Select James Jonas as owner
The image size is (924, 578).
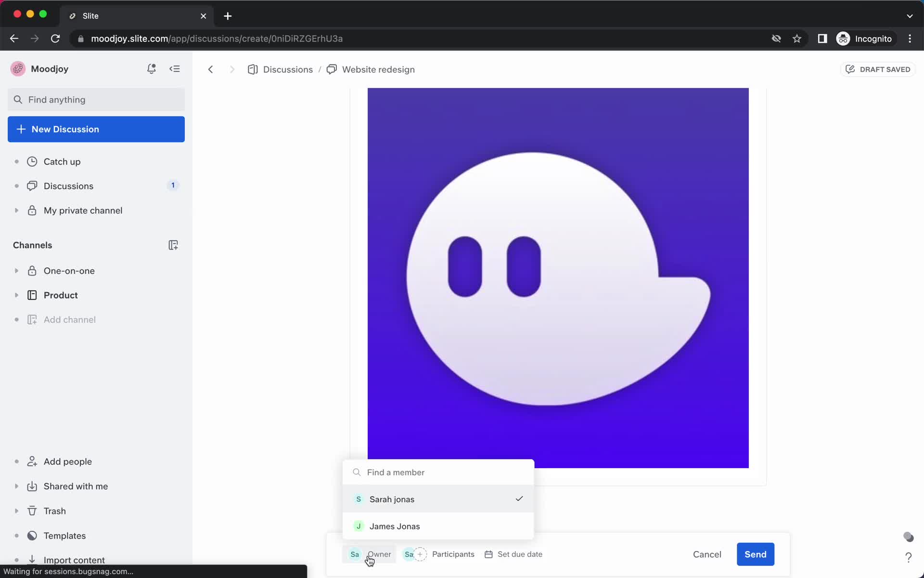tap(438, 526)
